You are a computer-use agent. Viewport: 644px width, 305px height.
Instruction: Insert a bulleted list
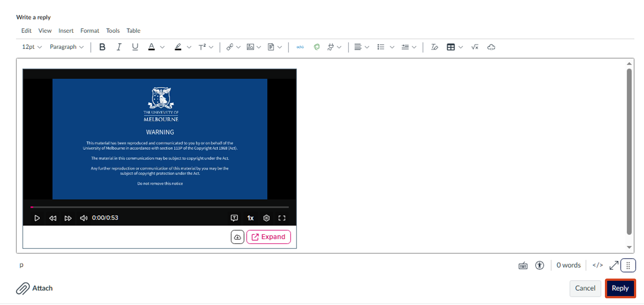click(x=381, y=47)
